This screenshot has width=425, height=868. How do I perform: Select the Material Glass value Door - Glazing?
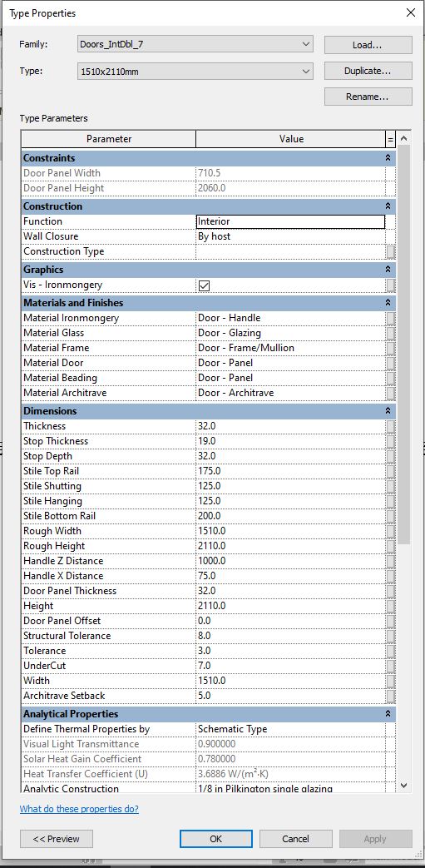pyautogui.click(x=290, y=333)
